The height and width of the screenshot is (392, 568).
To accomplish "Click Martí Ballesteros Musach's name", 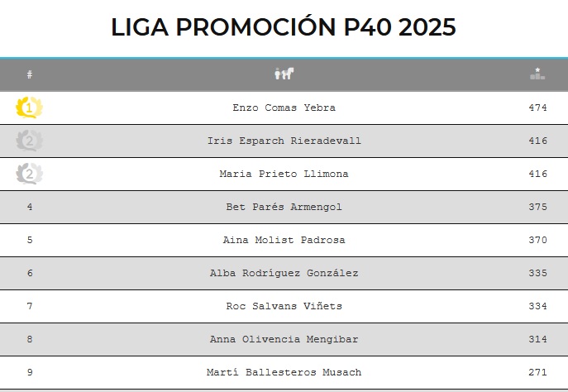I will pos(284,372).
